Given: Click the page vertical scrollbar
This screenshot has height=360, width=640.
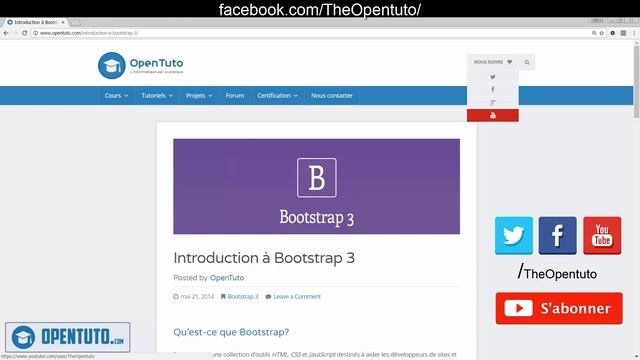Looking at the screenshot, I should point(636,82).
